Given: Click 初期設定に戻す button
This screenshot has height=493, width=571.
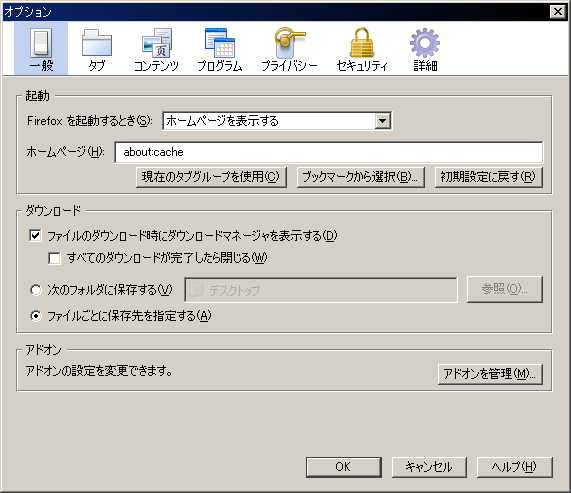Looking at the screenshot, I should [489, 177].
